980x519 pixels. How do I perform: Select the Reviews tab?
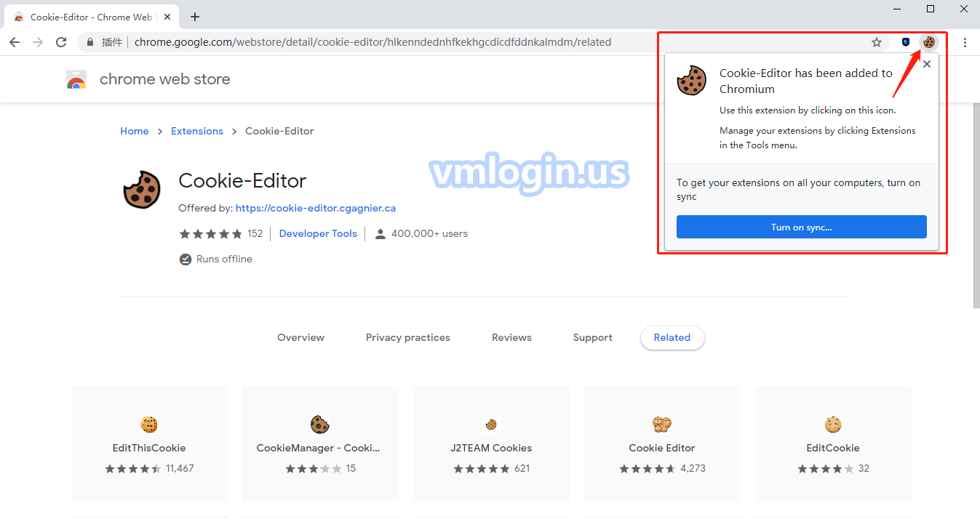(511, 337)
